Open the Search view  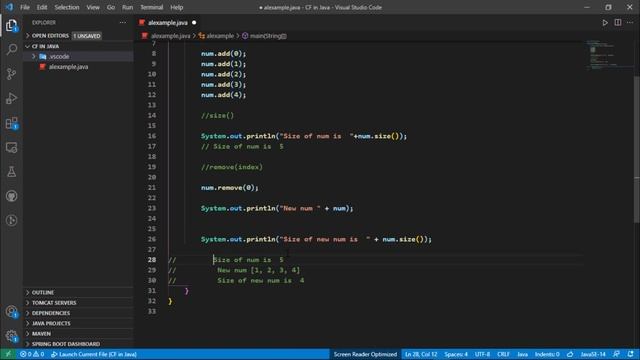tap(11, 50)
